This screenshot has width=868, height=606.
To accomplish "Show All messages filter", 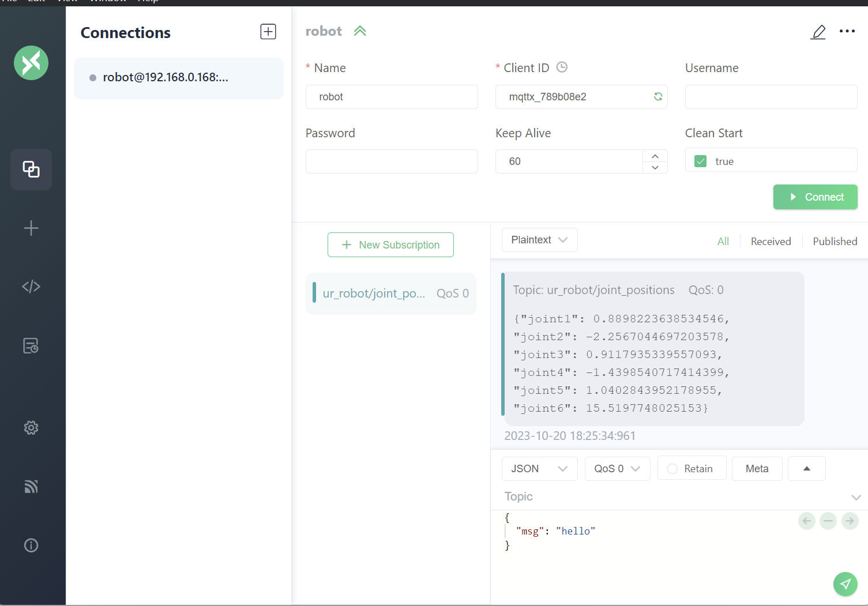I will 723,242.
